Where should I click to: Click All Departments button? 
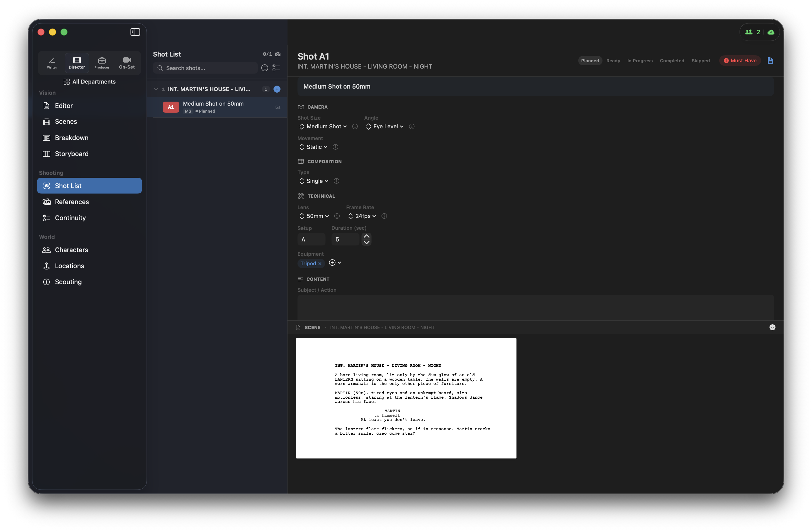[x=89, y=82]
